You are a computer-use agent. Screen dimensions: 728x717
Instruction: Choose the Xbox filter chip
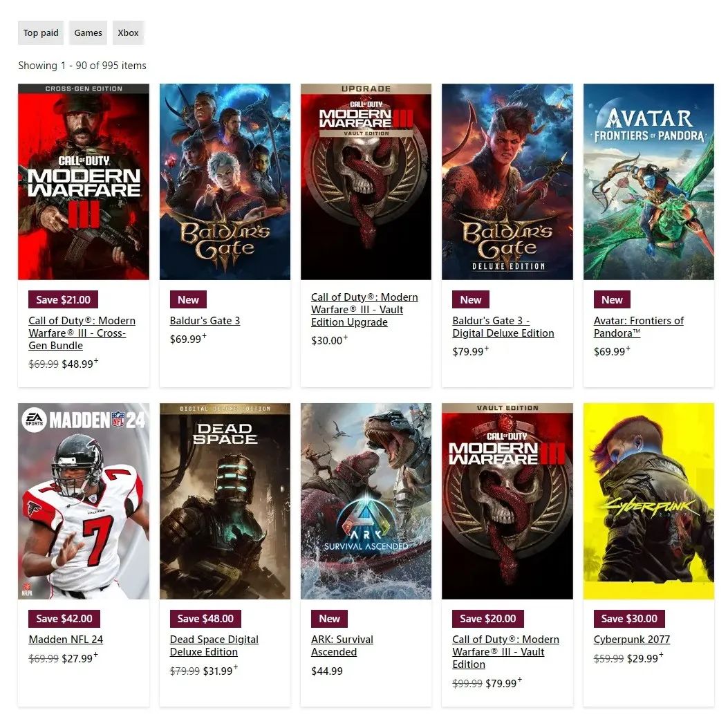[128, 33]
